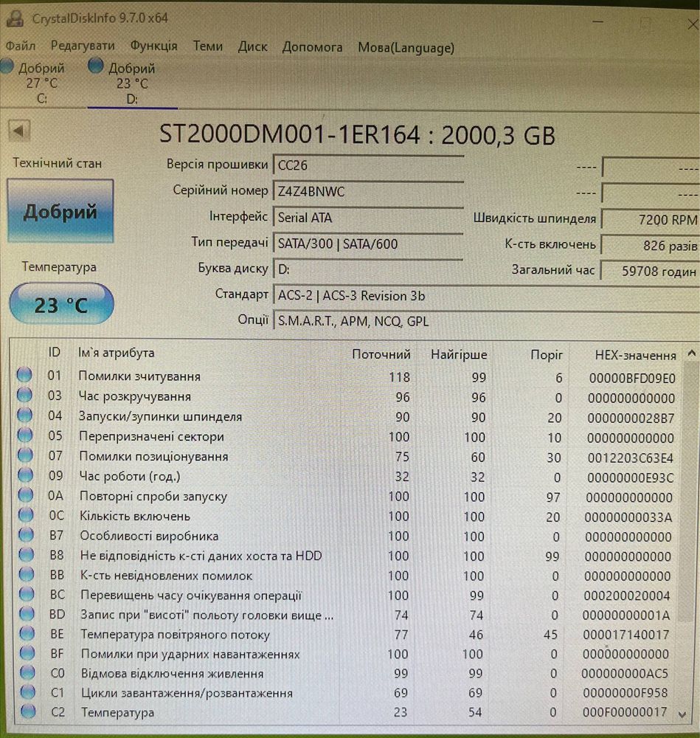The height and width of the screenshot is (738, 700).
Task: Select the Помилки позиціонування row
Action: tap(348, 457)
